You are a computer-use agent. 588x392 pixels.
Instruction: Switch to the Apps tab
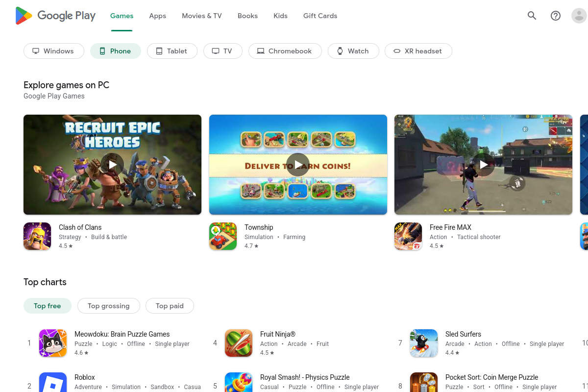(x=158, y=16)
